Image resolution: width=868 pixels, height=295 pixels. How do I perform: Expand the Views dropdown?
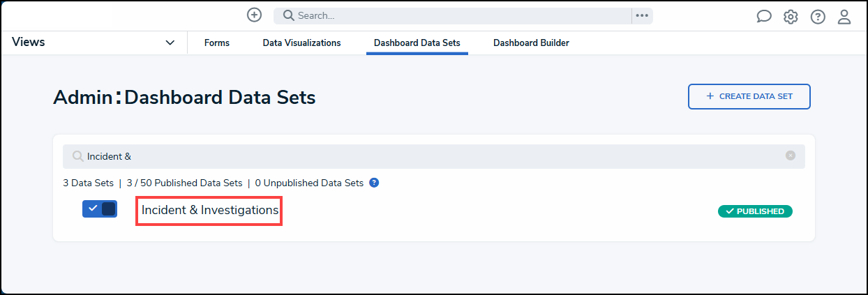170,43
